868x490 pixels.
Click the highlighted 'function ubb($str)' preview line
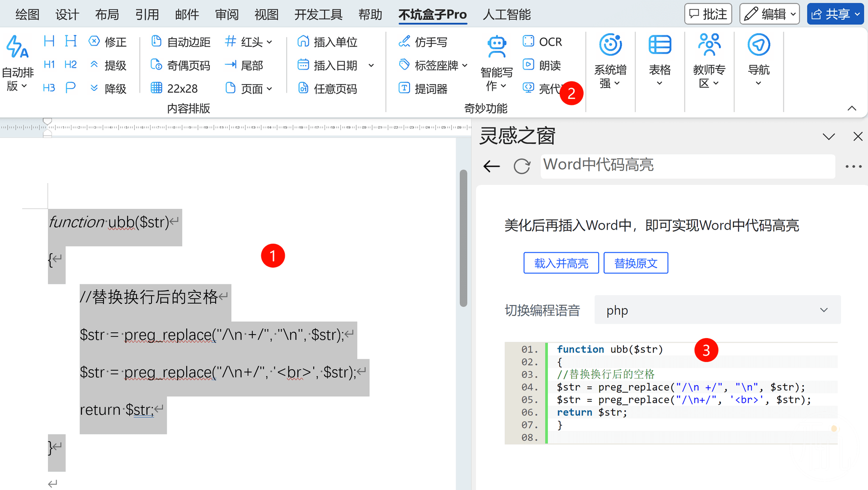(610, 349)
